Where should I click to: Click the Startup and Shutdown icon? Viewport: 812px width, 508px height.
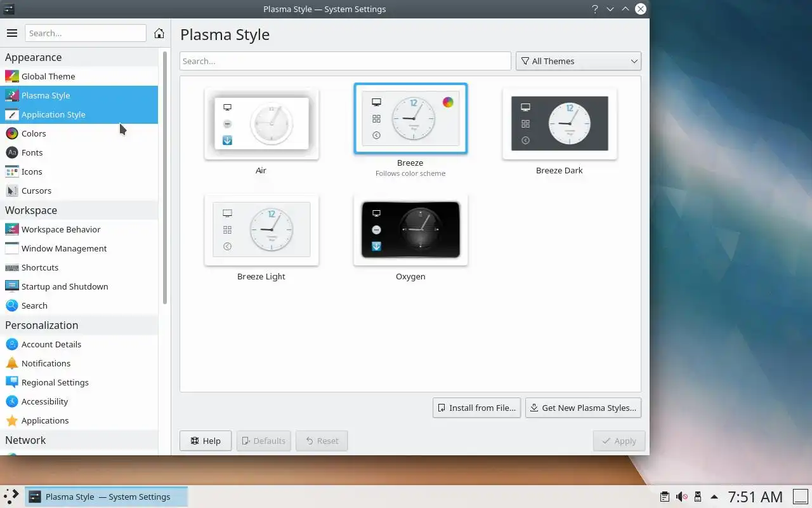coord(11,286)
